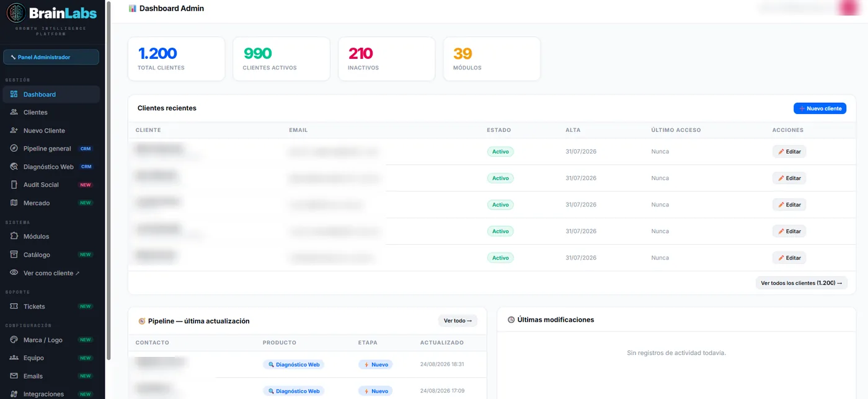Viewport: 868px width, 399px height.
Task: Click the 1.200 Total Clientes card
Action: [x=176, y=59]
